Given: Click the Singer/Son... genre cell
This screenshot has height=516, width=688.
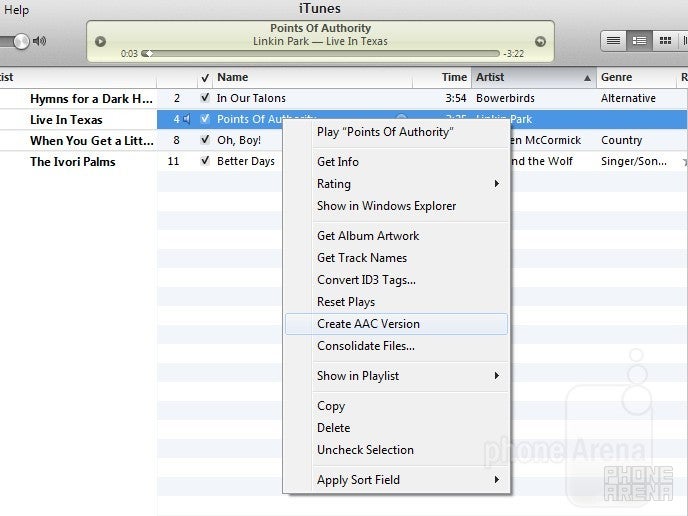Looking at the screenshot, I should [x=634, y=161].
